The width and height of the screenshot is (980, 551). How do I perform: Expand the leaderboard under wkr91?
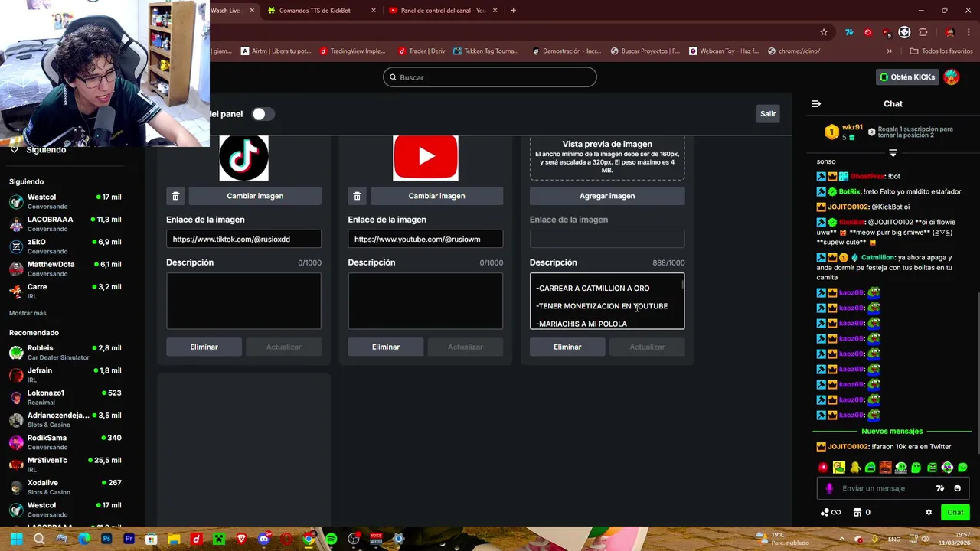point(893,153)
